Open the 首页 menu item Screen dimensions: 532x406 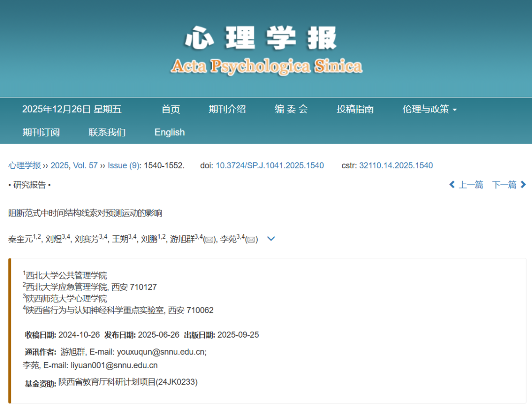(x=171, y=109)
